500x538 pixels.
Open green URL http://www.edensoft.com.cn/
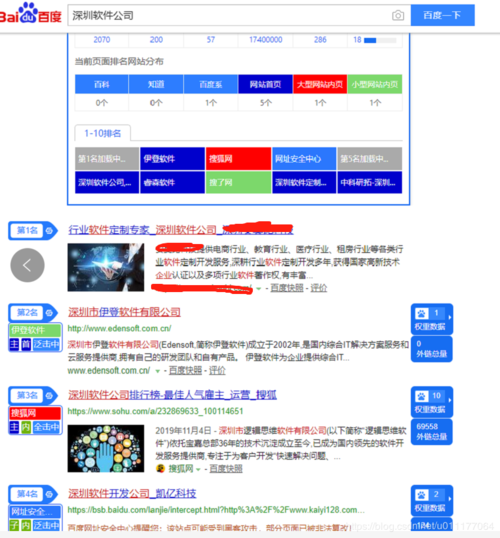pos(119,328)
